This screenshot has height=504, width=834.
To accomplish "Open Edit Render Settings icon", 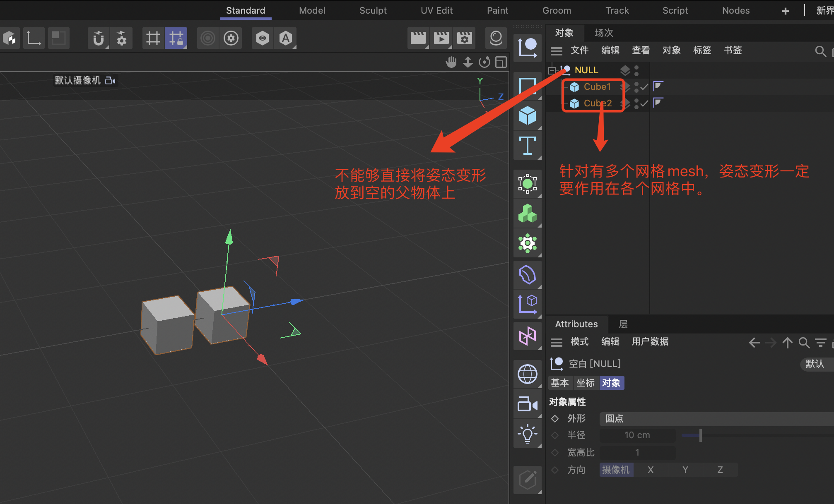I will coord(464,38).
